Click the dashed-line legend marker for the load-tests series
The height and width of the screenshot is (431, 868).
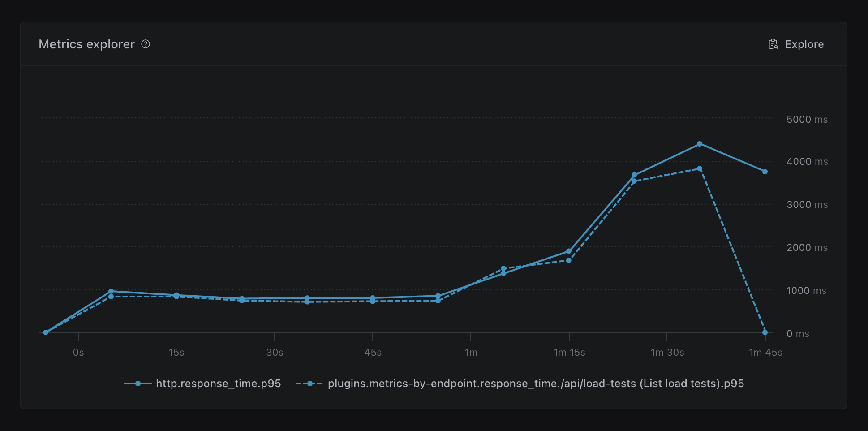point(309,384)
